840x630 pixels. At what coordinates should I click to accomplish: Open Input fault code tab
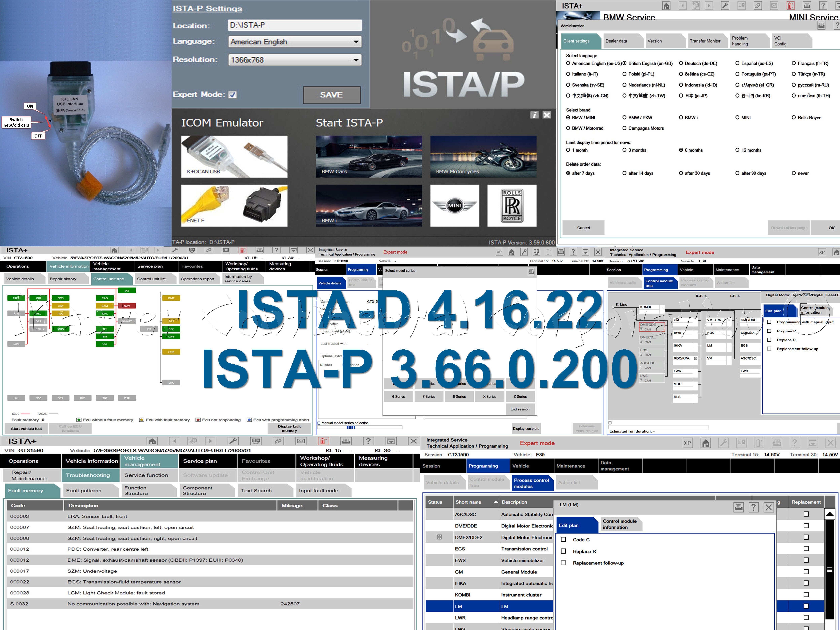click(x=324, y=491)
